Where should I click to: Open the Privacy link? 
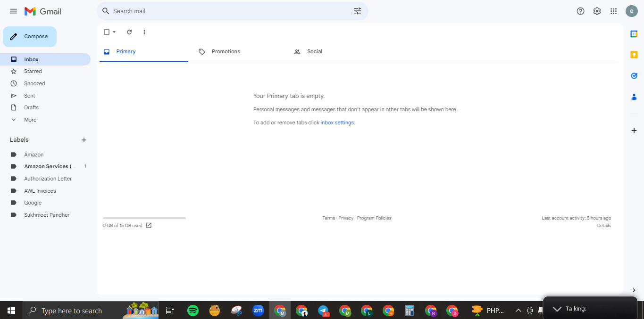click(x=346, y=218)
